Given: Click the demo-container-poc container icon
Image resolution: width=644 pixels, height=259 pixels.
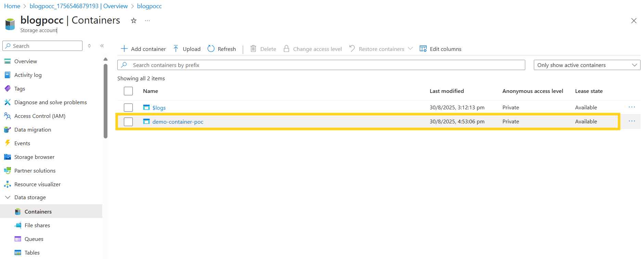Looking at the screenshot, I should 146,122.
